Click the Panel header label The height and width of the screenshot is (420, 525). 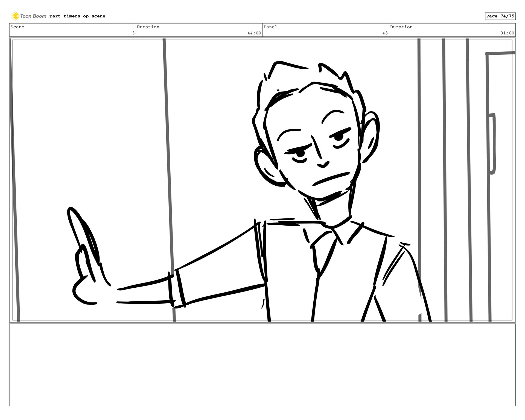click(x=270, y=27)
